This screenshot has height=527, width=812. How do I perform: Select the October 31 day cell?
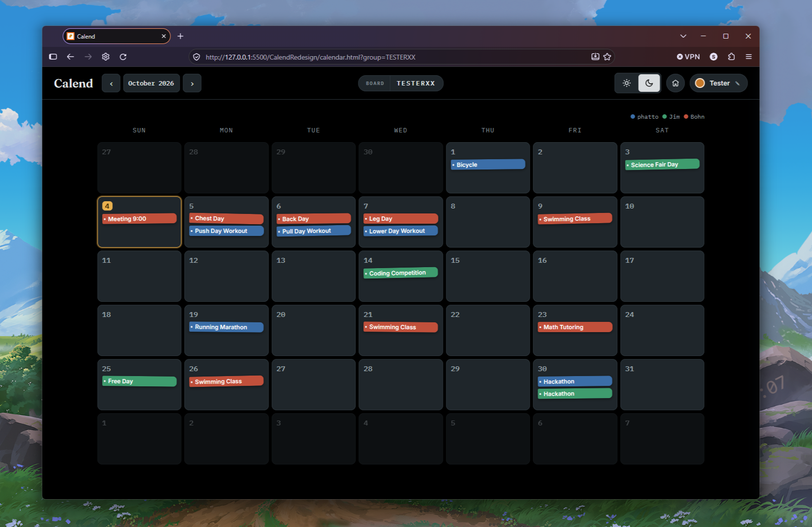pos(662,384)
